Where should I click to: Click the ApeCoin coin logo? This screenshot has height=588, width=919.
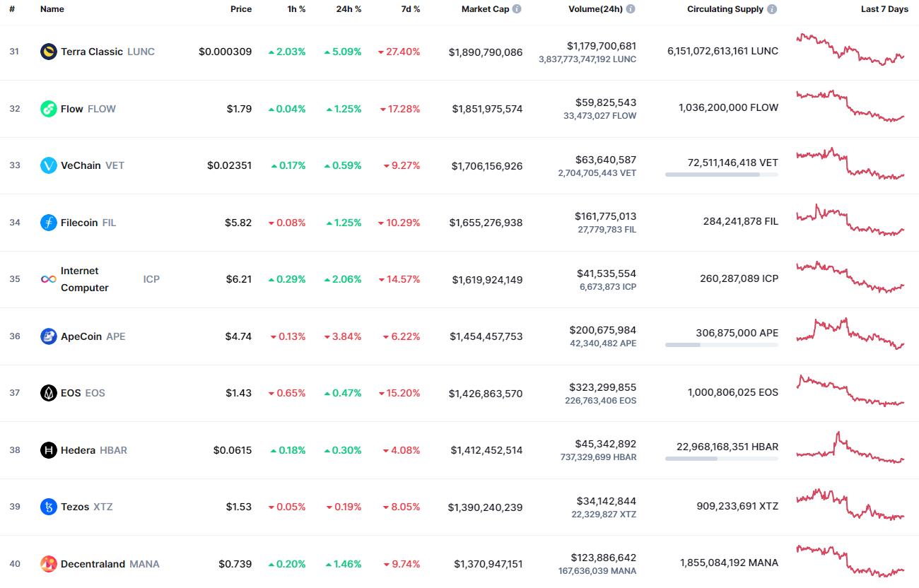pyautogui.click(x=49, y=336)
